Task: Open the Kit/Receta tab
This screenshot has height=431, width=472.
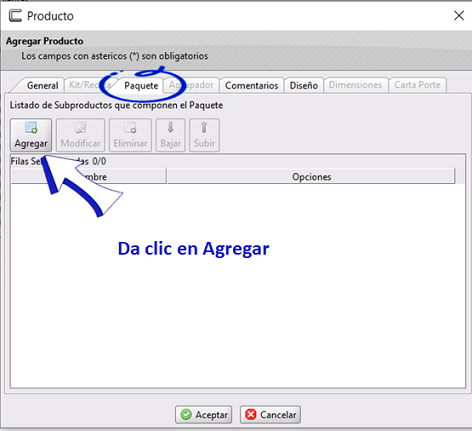Action: [89, 85]
